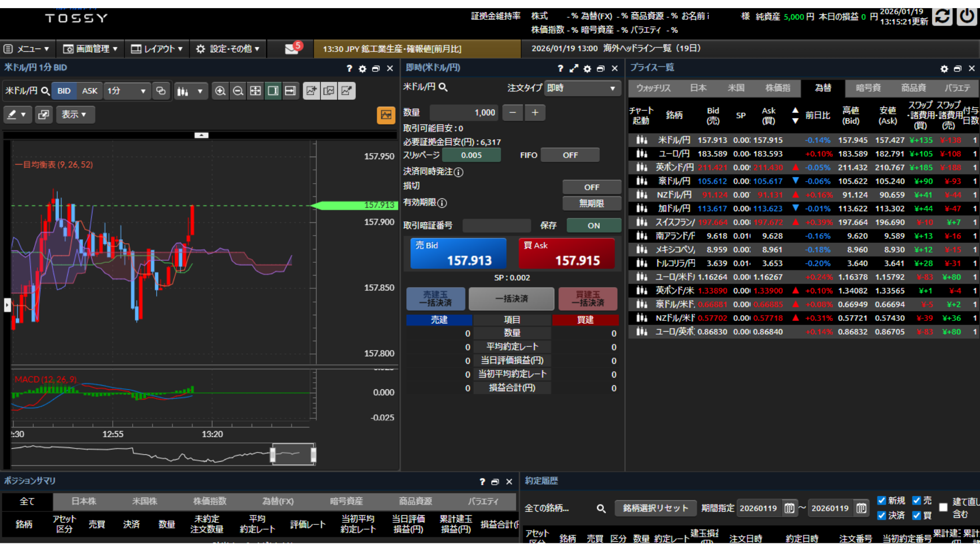Click the orange chart order icon
Screen dimensions: 980x551
[x=386, y=115]
